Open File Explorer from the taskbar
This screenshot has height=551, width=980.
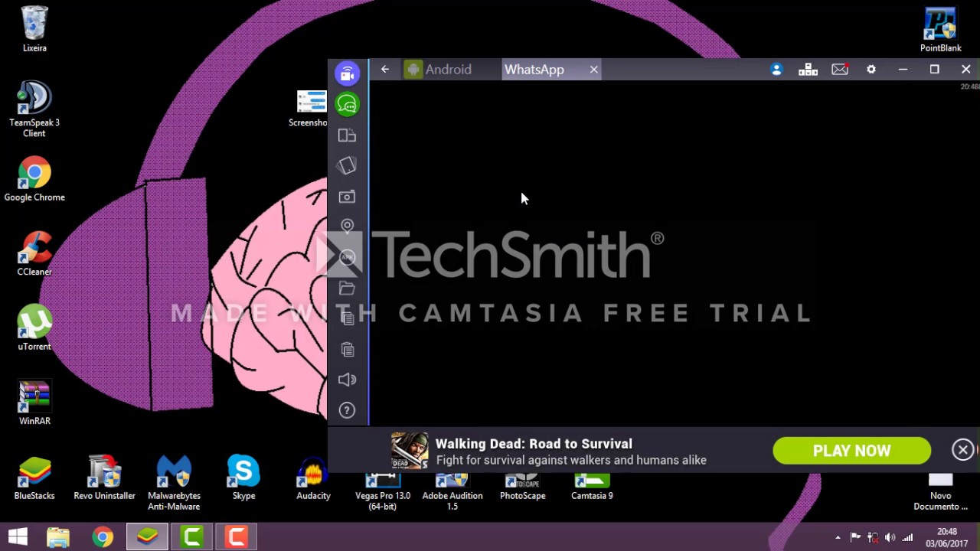tap(58, 537)
